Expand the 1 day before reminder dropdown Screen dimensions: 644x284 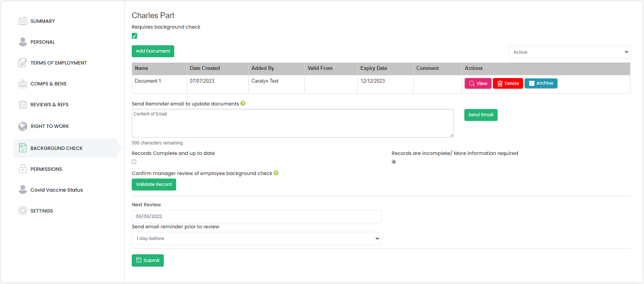coord(256,238)
